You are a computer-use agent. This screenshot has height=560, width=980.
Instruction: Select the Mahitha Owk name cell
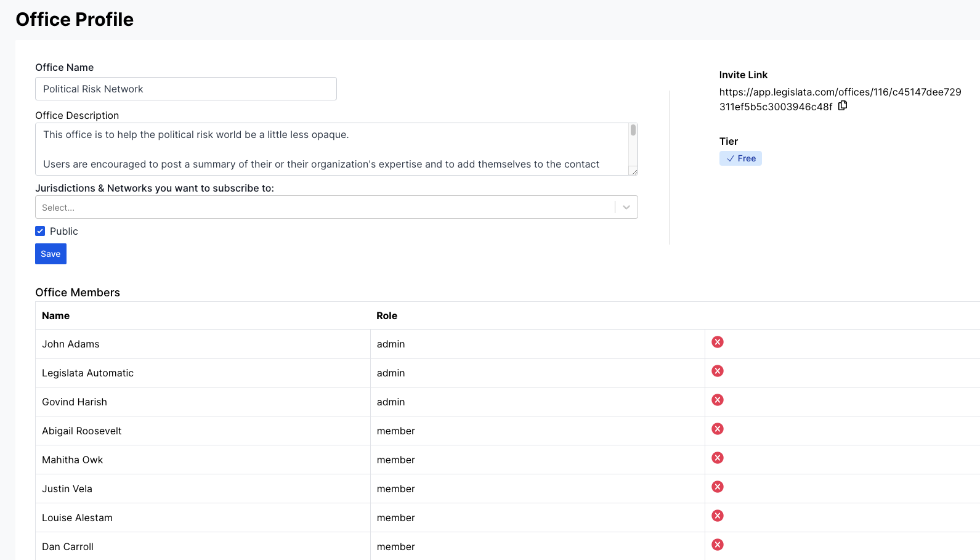(x=203, y=460)
